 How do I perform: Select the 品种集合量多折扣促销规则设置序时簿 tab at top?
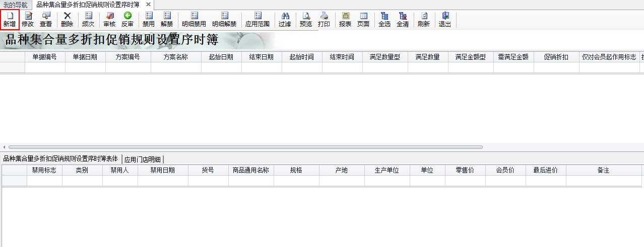(x=88, y=5)
